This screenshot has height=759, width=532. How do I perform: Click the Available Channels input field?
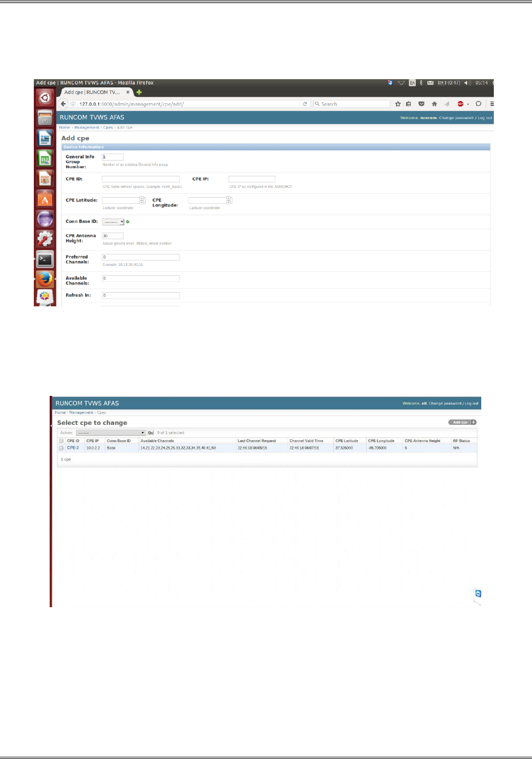[141, 278]
